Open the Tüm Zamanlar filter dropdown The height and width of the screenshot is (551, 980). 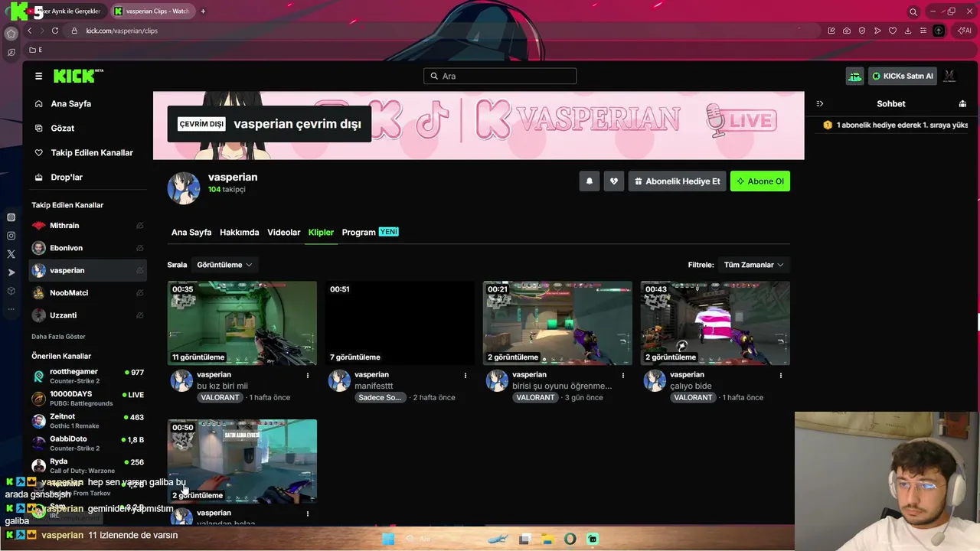click(x=753, y=265)
